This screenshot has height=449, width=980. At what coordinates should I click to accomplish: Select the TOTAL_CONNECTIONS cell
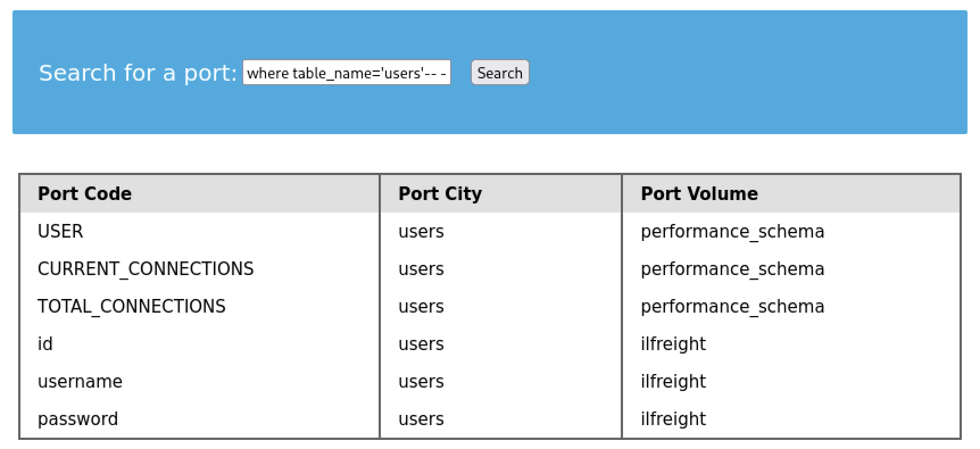coord(131,306)
